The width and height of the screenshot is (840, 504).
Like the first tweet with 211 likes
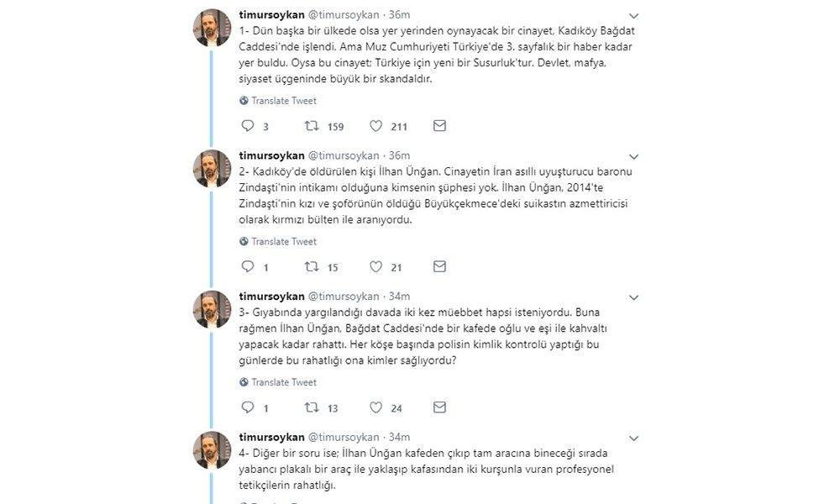pyautogui.click(x=376, y=126)
